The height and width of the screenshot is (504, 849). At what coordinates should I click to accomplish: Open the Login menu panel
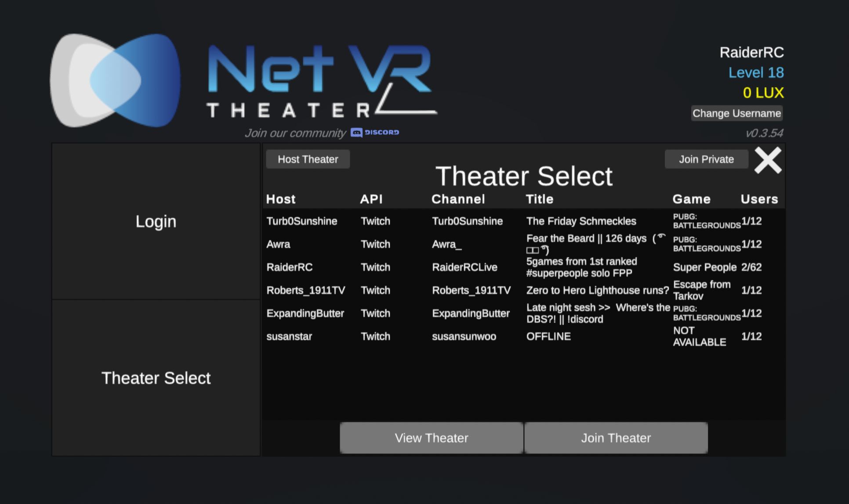tap(156, 221)
